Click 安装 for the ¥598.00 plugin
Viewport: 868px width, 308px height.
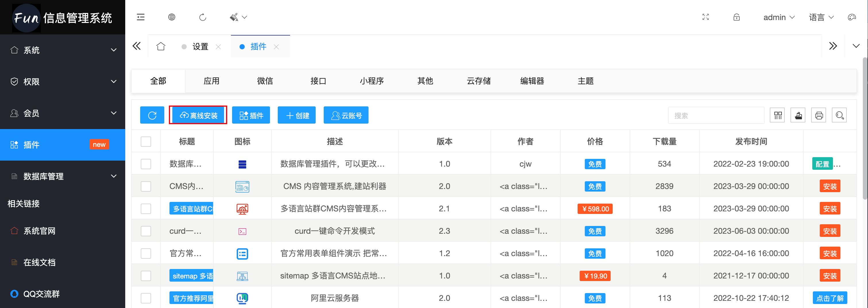coord(830,209)
